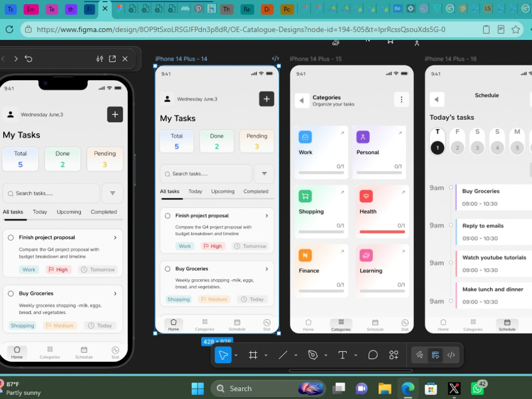532x399 pixels.
Task: Open preview options settings icon
Action: (x=100, y=59)
